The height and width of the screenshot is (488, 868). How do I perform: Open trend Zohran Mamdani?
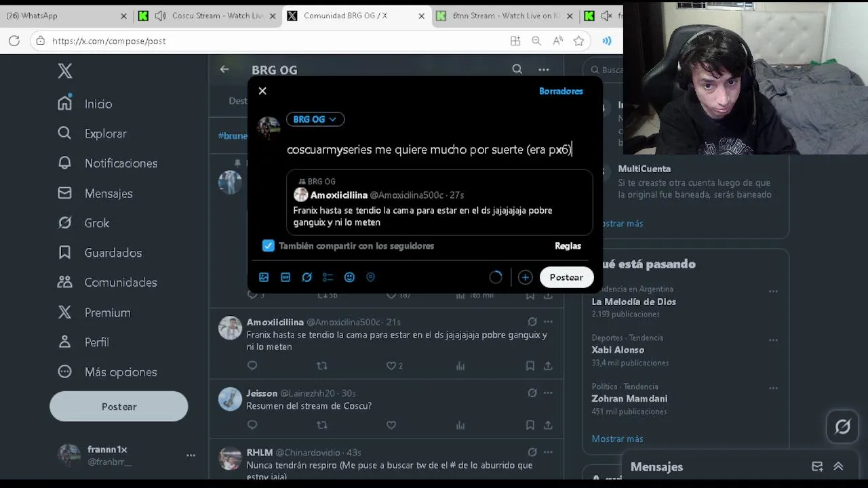click(x=629, y=399)
